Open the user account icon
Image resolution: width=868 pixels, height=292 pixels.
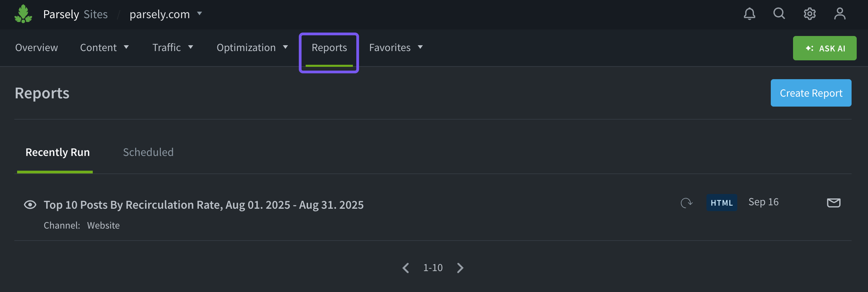tap(840, 14)
